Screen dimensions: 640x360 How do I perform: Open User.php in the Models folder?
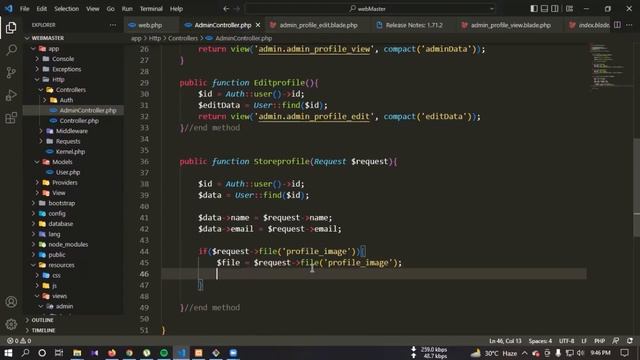pyautogui.click(x=68, y=172)
